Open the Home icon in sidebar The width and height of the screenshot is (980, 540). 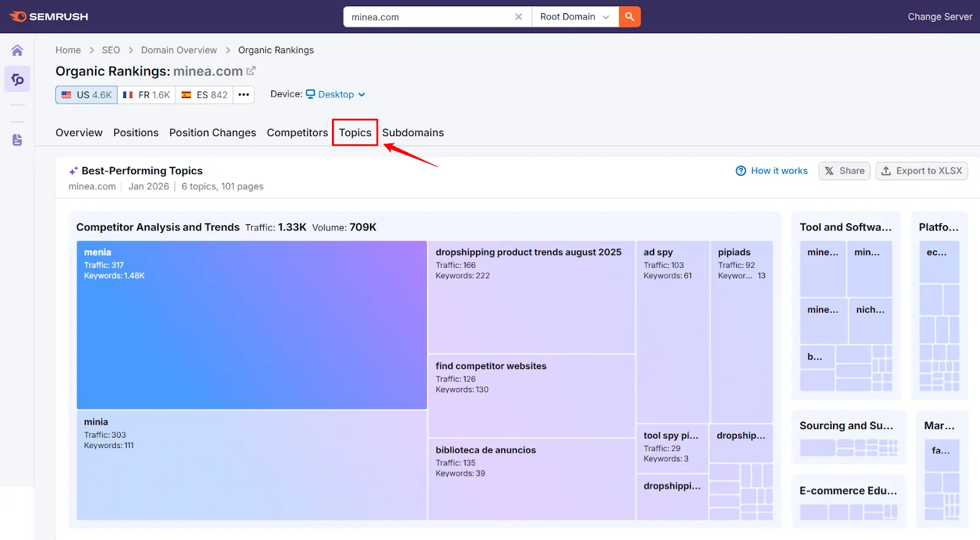17,50
